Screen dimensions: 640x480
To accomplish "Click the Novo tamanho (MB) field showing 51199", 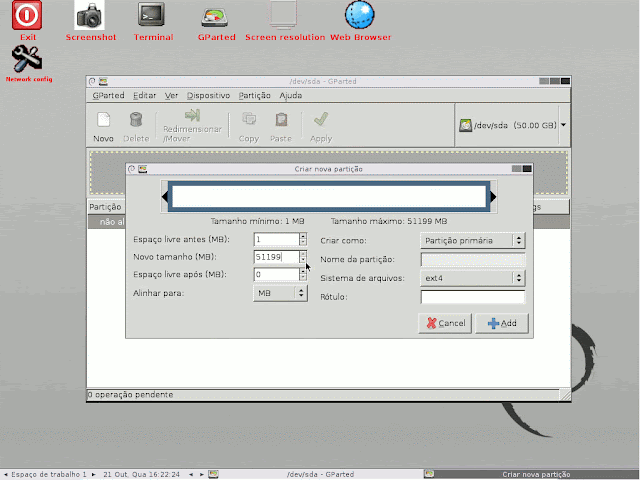I will [x=277, y=257].
